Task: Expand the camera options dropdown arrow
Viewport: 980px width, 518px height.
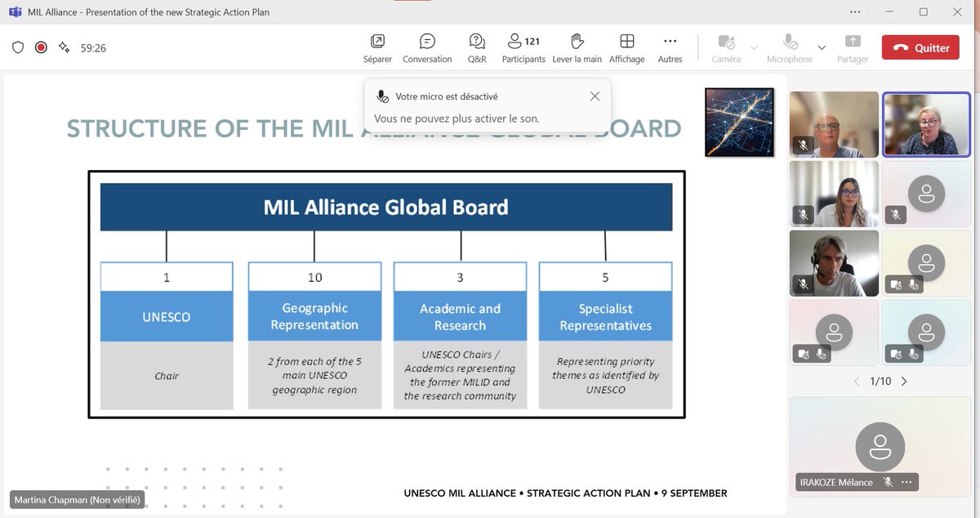Action: click(754, 48)
